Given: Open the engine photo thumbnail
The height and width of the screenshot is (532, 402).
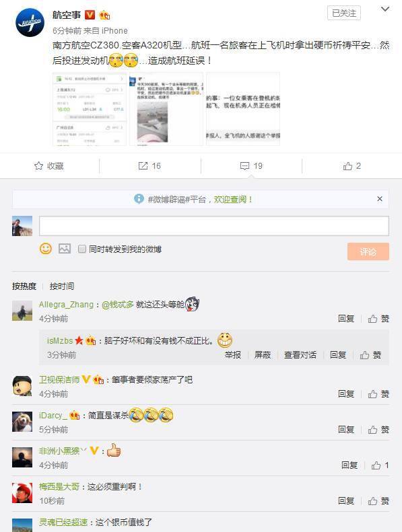Looking at the screenshot, I should (x=166, y=109).
